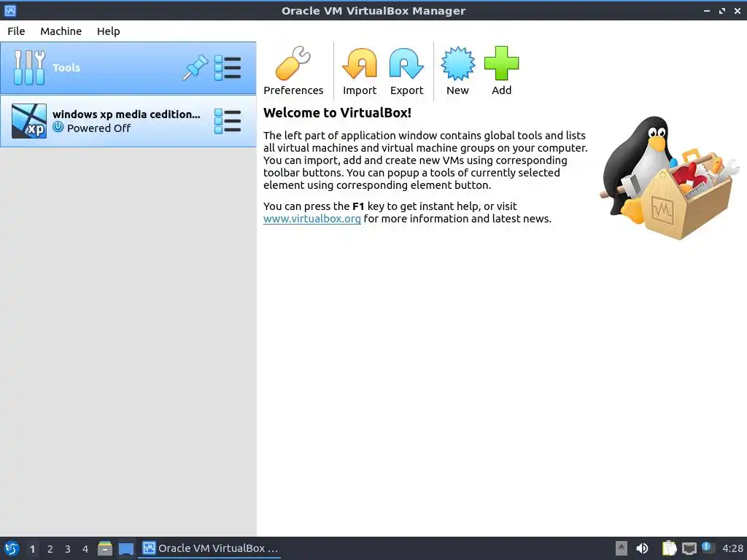The width and height of the screenshot is (747, 560).
Task: Click the Tools screwdriver and wrench icon
Action: pos(29,68)
